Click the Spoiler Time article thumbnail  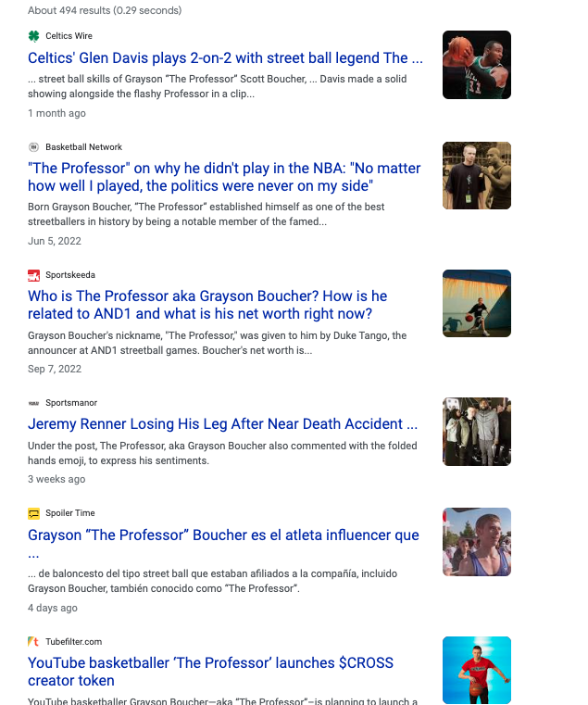[477, 542]
